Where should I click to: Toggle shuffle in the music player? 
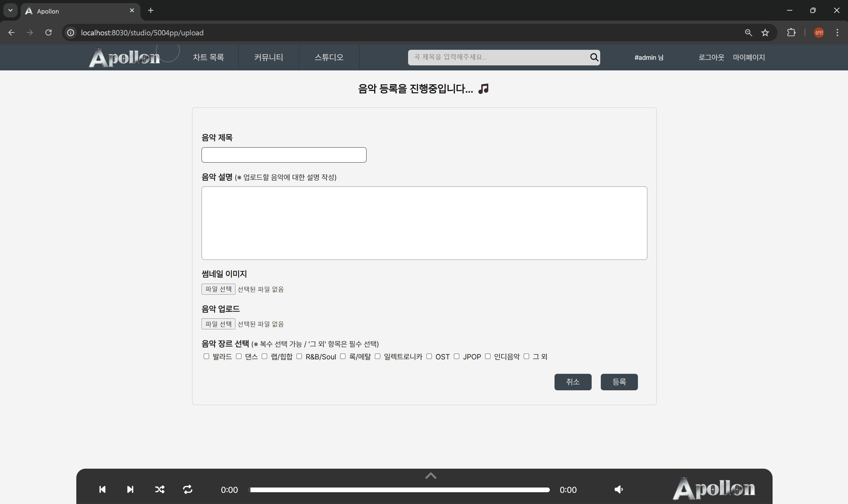[x=160, y=489]
